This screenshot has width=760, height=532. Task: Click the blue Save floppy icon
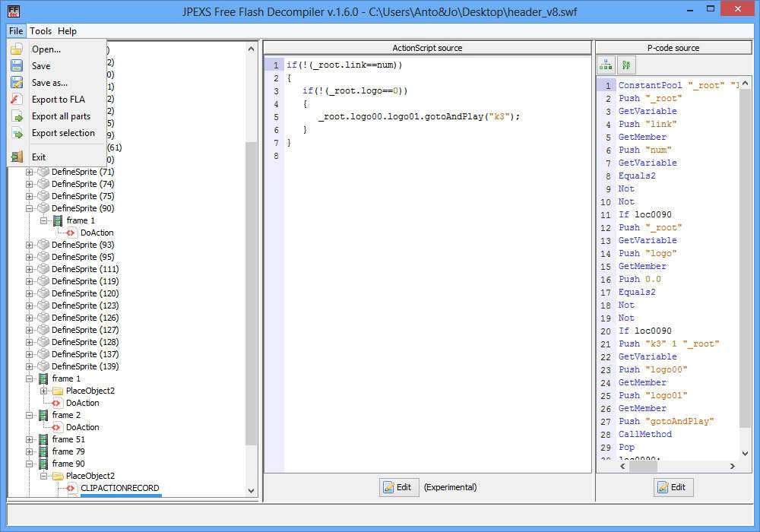(x=17, y=66)
